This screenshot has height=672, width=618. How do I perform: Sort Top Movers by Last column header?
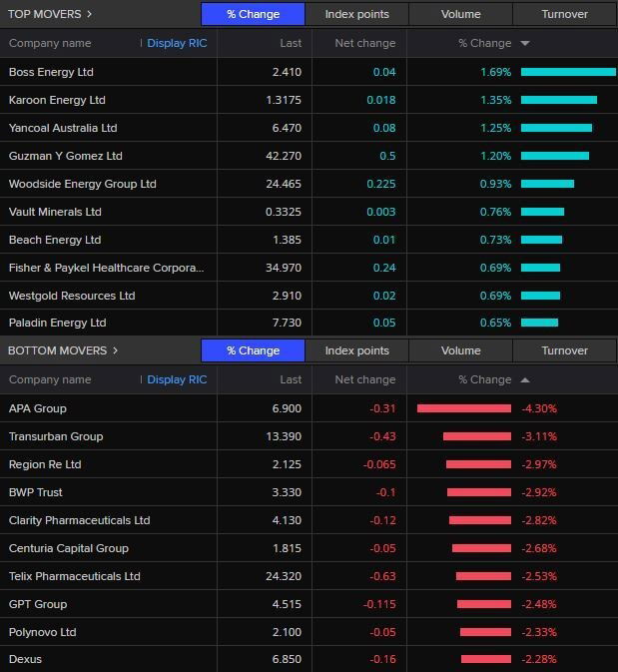pyautogui.click(x=291, y=43)
